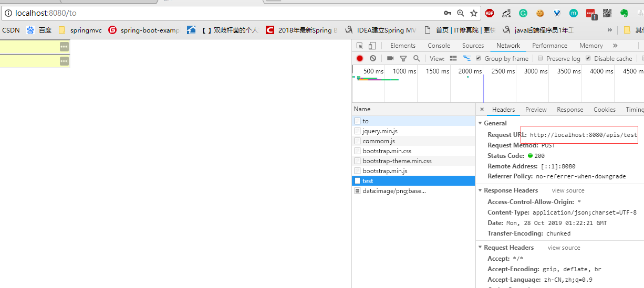Screen dimensions: 644x288
Task: Click the address bar URL localhost:8080/to
Action: (x=46, y=13)
